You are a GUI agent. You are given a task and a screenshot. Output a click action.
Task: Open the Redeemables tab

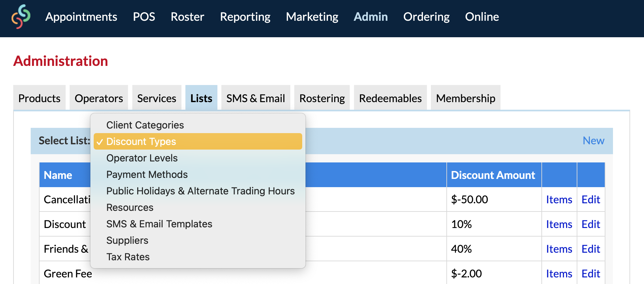point(390,98)
